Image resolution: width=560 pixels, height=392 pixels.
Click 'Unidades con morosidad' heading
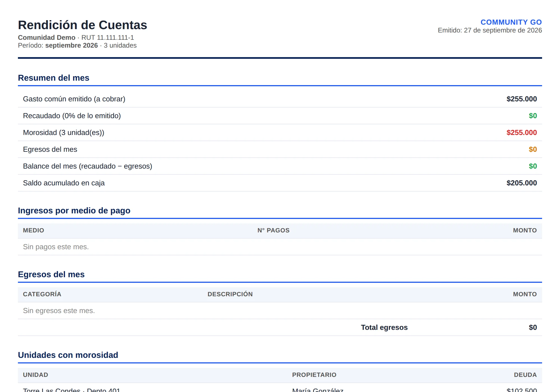(x=68, y=355)
